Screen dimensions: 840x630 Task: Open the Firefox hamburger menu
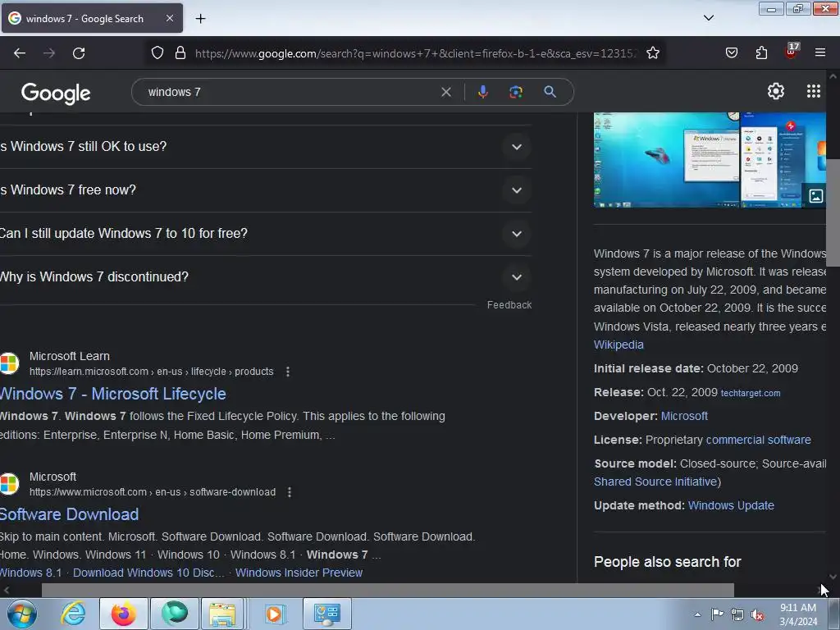coord(820,53)
